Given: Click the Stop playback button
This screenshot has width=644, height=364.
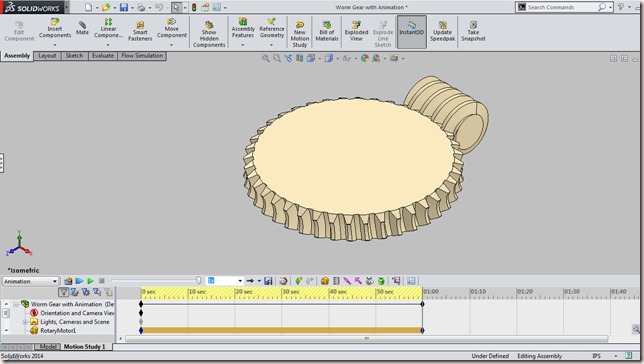Looking at the screenshot, I should pos(102,281).
